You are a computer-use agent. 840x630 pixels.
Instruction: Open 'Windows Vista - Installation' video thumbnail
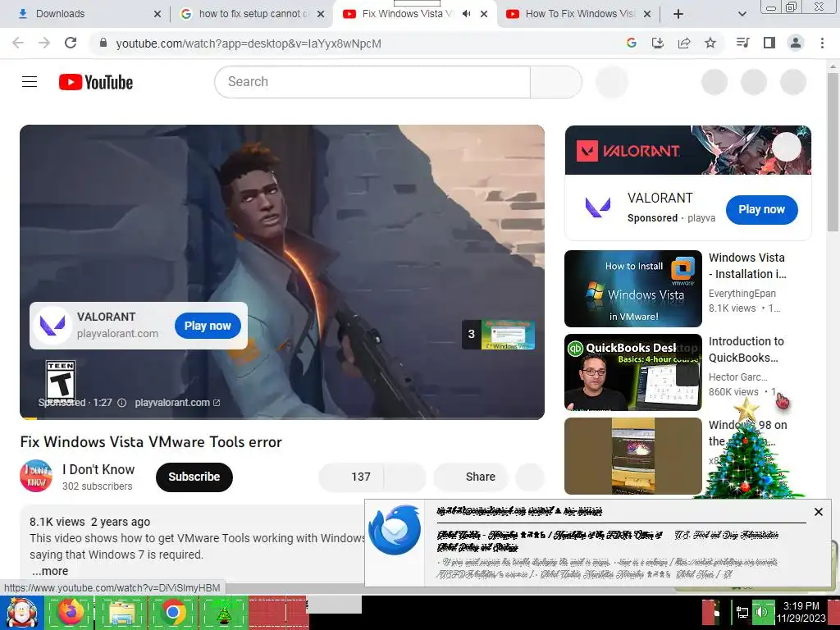coord(632,288)
